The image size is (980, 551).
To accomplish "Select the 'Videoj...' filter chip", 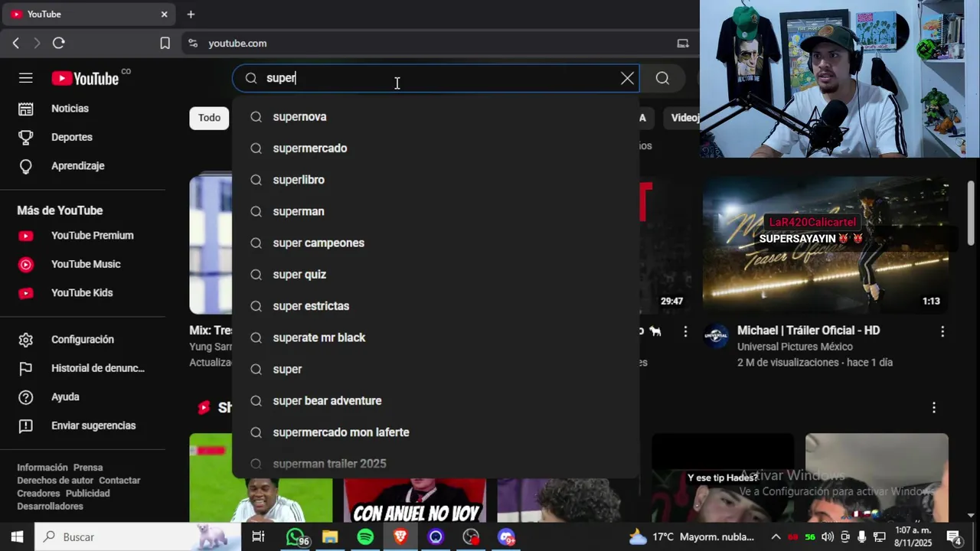I will click(681, 118).
